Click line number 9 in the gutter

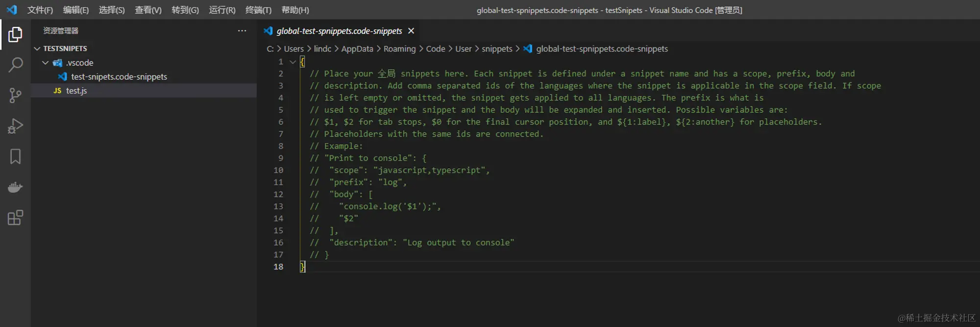pos(281,158)
